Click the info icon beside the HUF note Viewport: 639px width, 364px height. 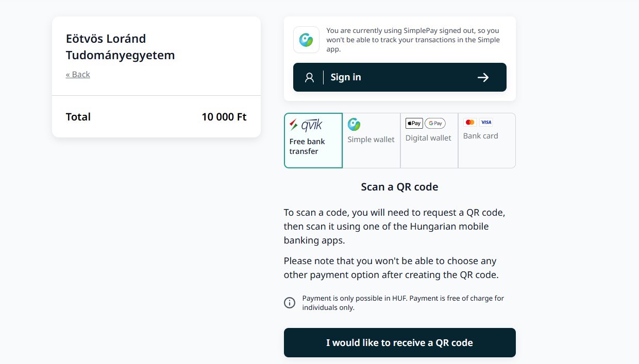pos(290,303)
